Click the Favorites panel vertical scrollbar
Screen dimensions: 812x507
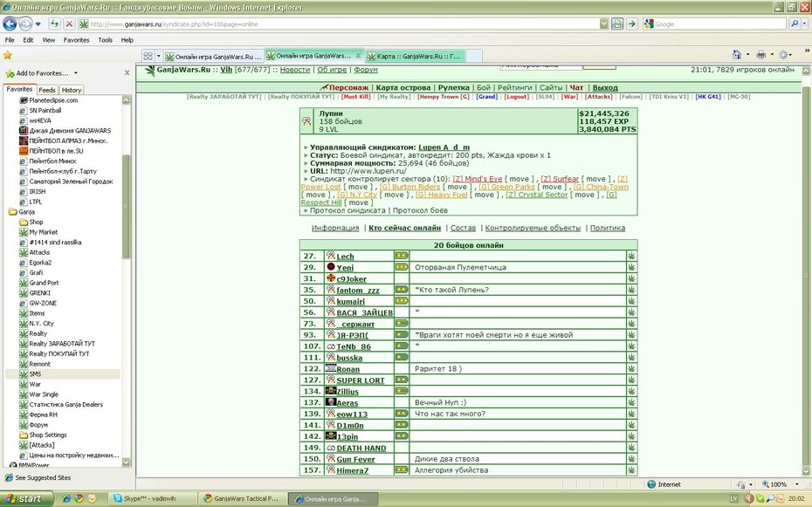coord(126,207)
